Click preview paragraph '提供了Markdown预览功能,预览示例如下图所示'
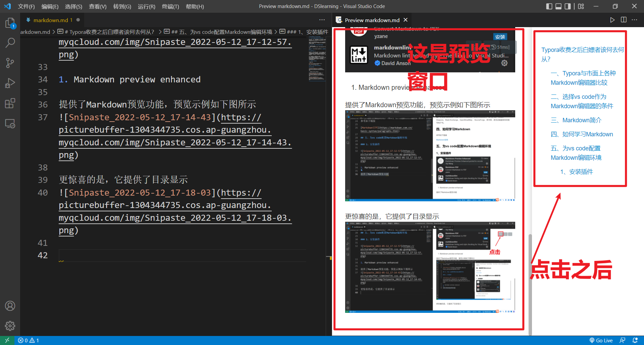 pyautogui.click(x=418, y=105)
